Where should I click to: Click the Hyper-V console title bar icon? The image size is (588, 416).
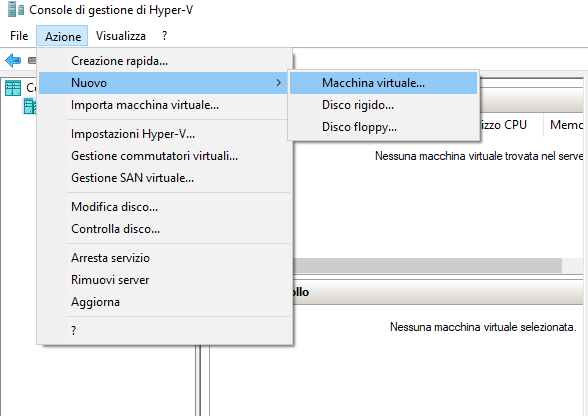pos(16,9)
